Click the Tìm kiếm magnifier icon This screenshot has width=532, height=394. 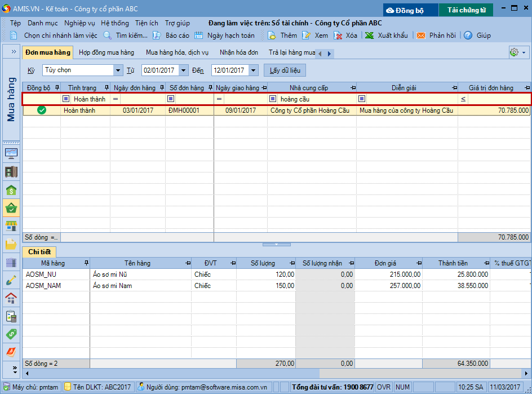pos(107,36)
